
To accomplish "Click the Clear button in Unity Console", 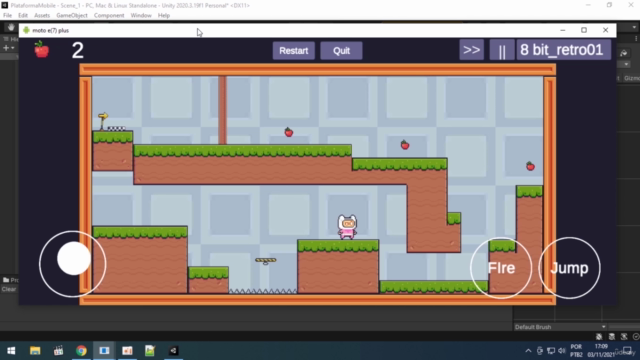I will point(9,289).
